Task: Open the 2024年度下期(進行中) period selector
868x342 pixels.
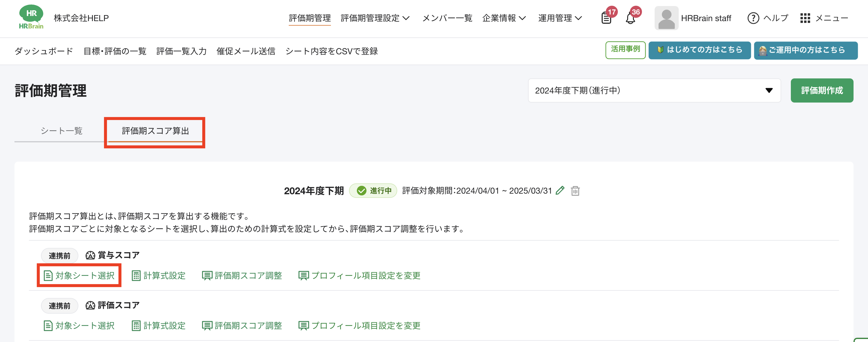Action: point(654,90)
